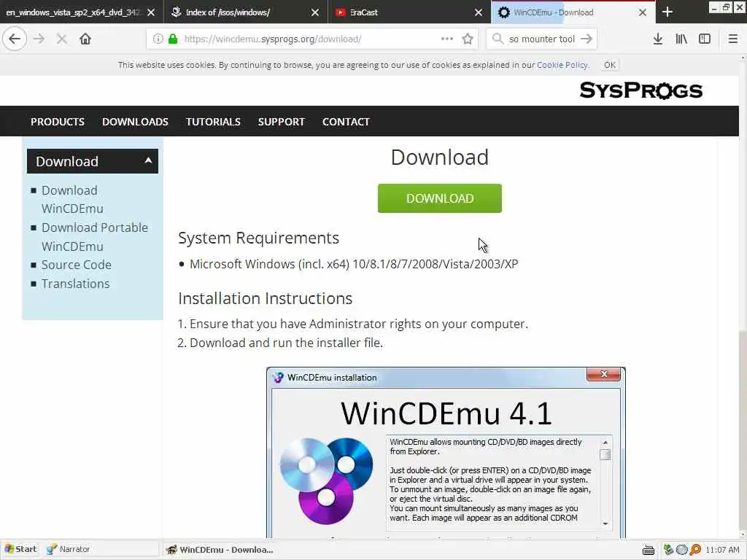Viewport: 747px width, 560px height.
Task: Click the green padlock security icon
Action: 173,39
